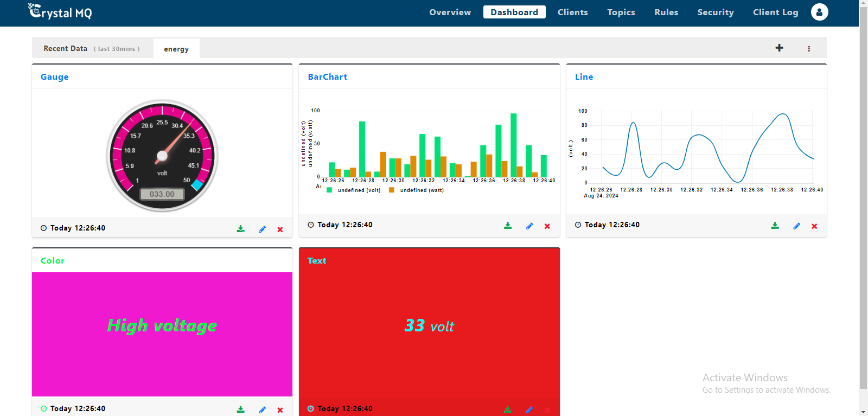Open the Rules section
The width and height of the screenshot is (868, 416).
(x=666, y=12)
